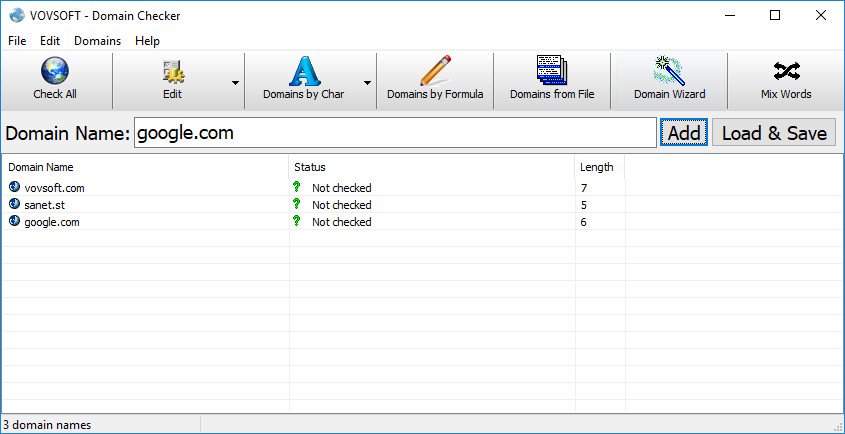Click the Domains from File documents icon
845x434 pixels.
click(552, 70)
